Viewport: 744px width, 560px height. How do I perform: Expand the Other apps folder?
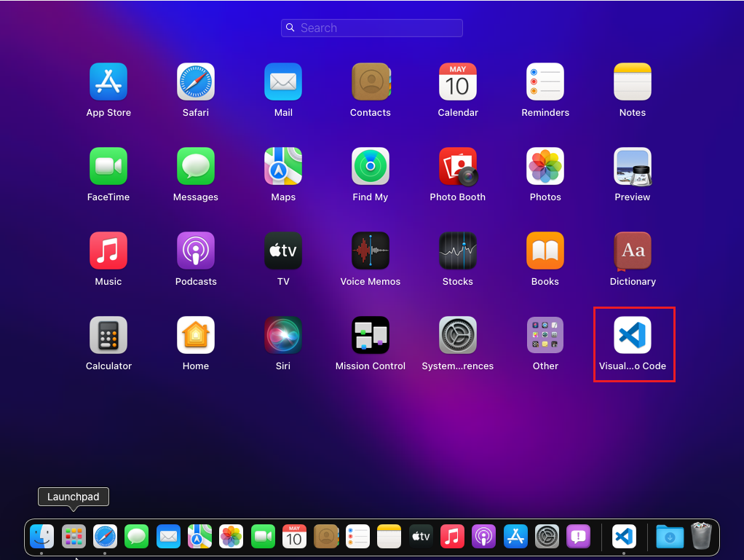pos(545,336)
